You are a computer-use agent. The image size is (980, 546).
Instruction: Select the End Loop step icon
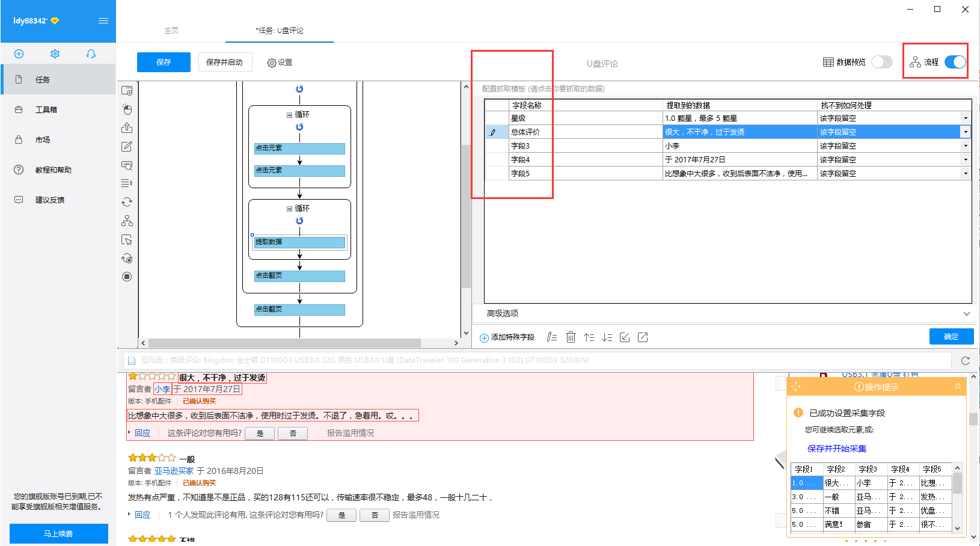click(127, 259)
